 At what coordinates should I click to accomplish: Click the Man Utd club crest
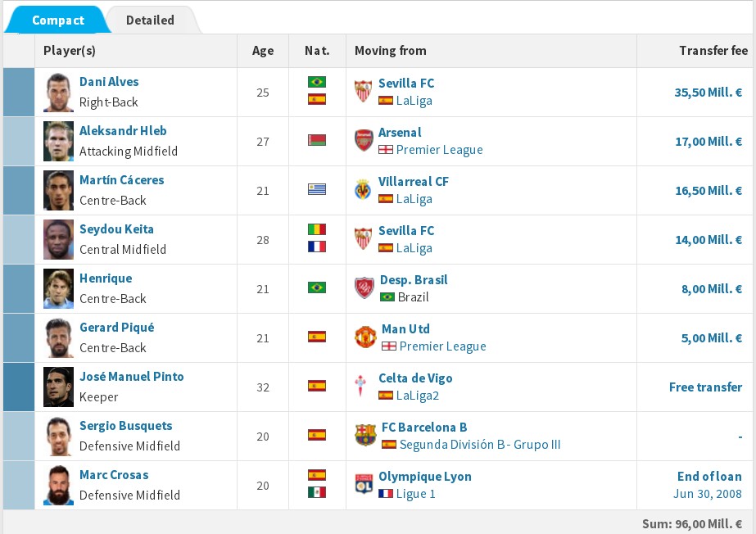(x=364, y=337)
